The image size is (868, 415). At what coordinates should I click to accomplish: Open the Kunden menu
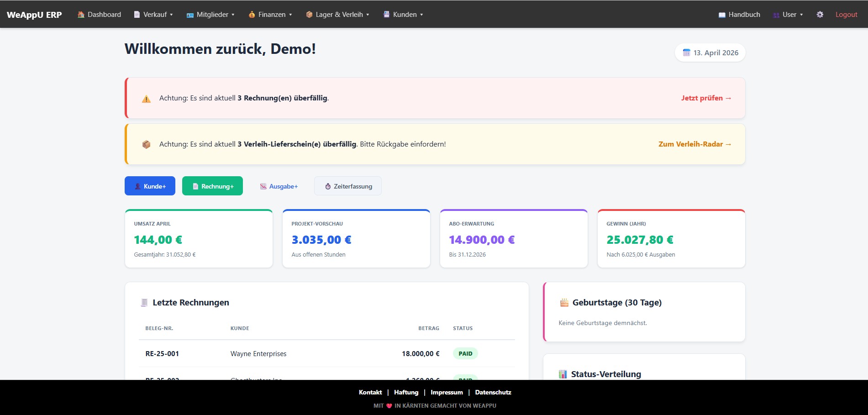point(403,15)
